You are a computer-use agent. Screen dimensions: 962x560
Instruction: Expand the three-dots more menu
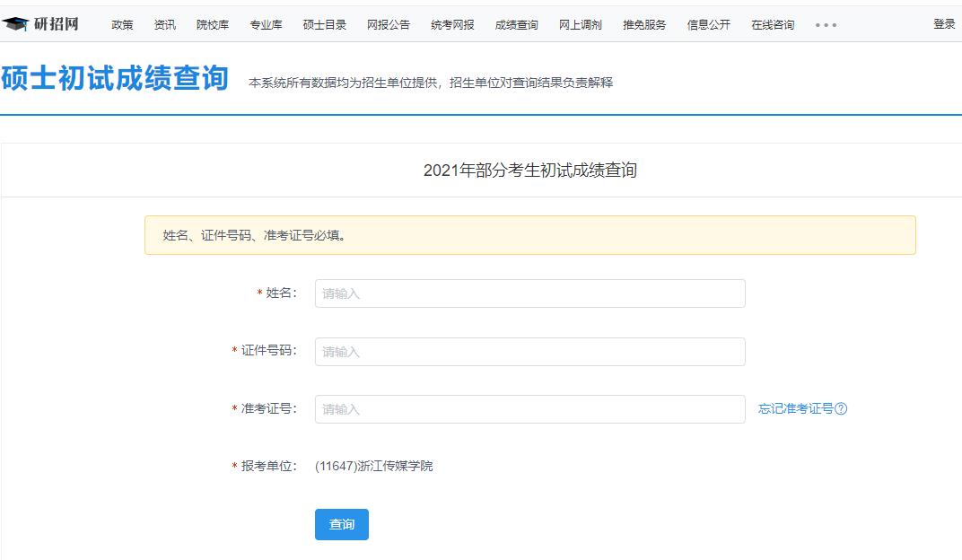pyautogui.click(x=826, y=25)
